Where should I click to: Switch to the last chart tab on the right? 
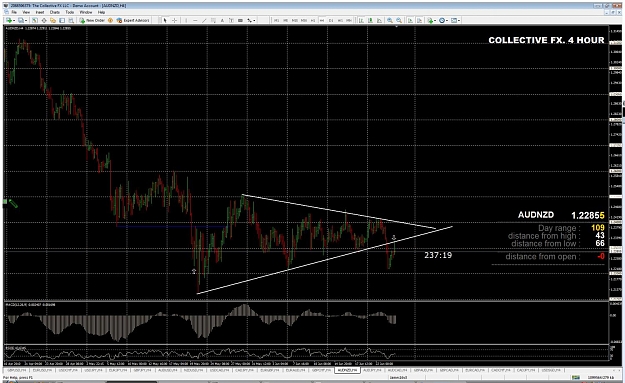click(551, 370)
